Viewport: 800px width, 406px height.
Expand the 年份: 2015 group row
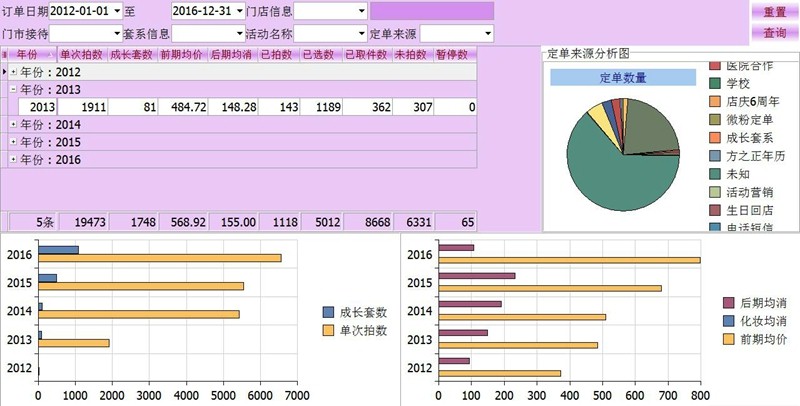coord(13,142)
